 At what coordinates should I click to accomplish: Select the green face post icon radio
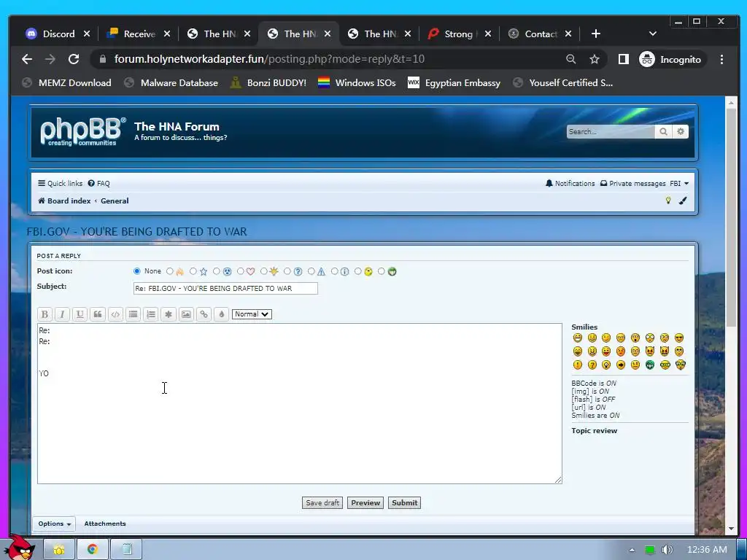pyautogui.click(x=381, y=271)
